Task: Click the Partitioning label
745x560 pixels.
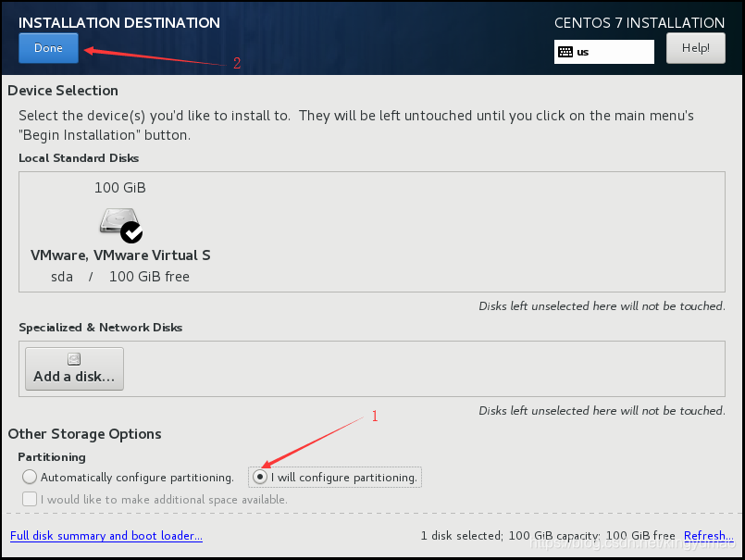Action: 52,457
